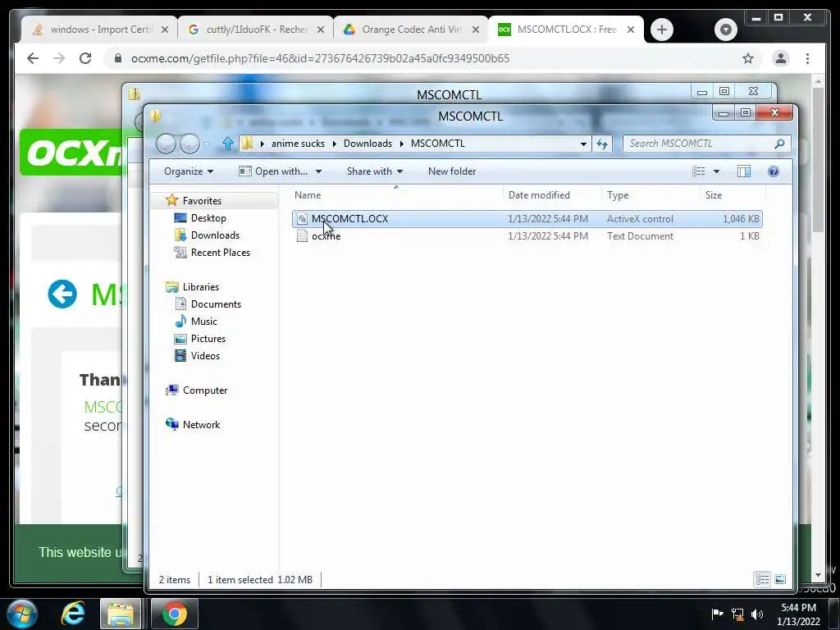The image size is (840, 630).
Task: Switch to large icons view in status bar
Action: (x=779, y=579)
